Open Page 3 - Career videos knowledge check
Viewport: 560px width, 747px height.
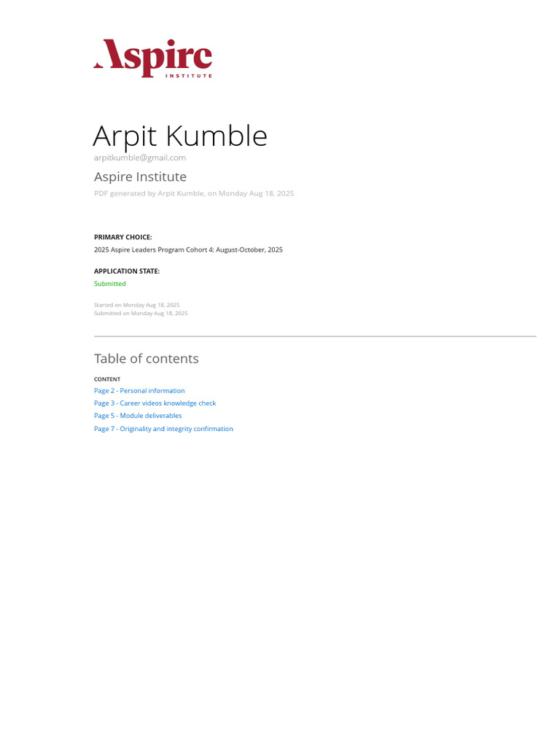(155, 403)
